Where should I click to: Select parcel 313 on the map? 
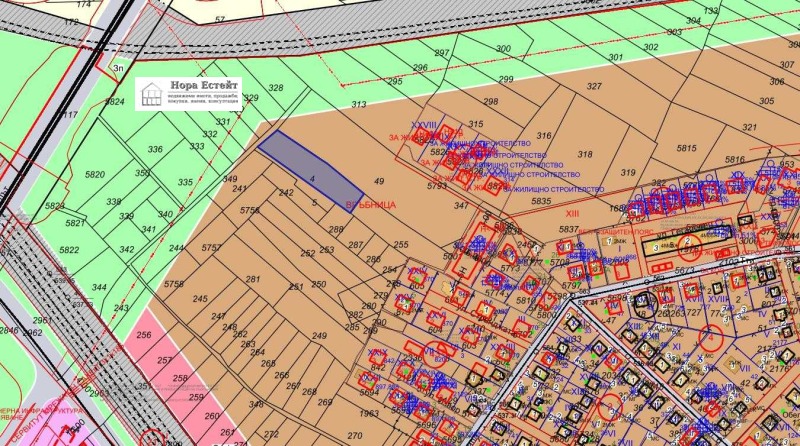pyautogui.click(x=359, y=104)
